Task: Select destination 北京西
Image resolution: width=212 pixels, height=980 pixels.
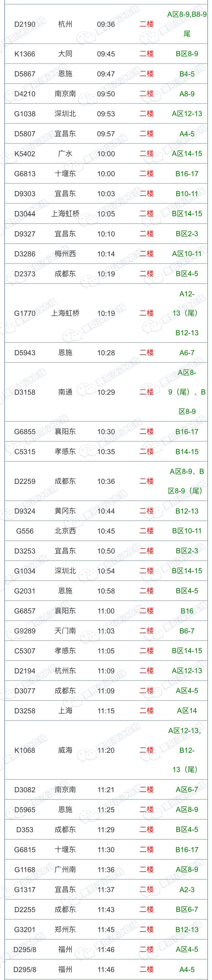Action: 65,531
